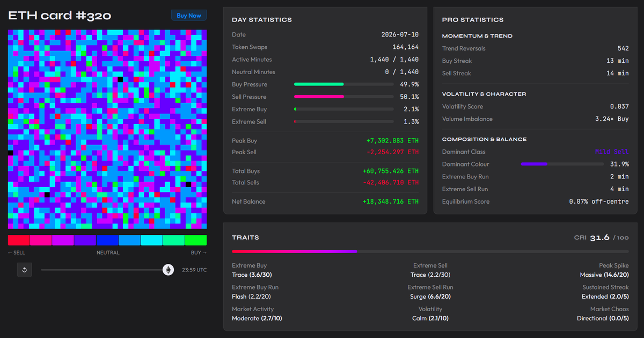
Task: Click the Mild Sell dominant class value
Action: tap(612, 152)
